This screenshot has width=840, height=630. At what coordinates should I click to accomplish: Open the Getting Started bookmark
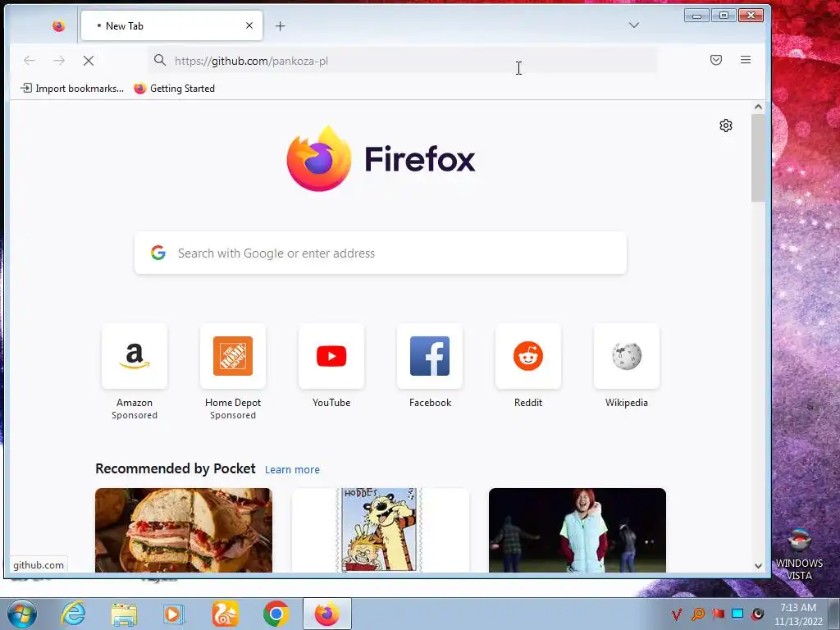174,89
